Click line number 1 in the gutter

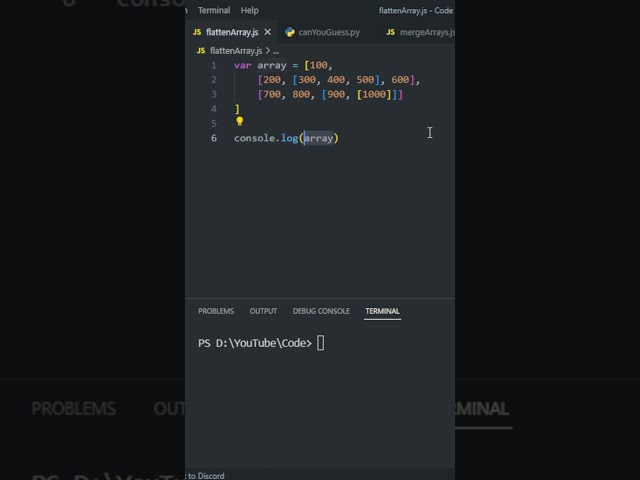tap(213, 65)
